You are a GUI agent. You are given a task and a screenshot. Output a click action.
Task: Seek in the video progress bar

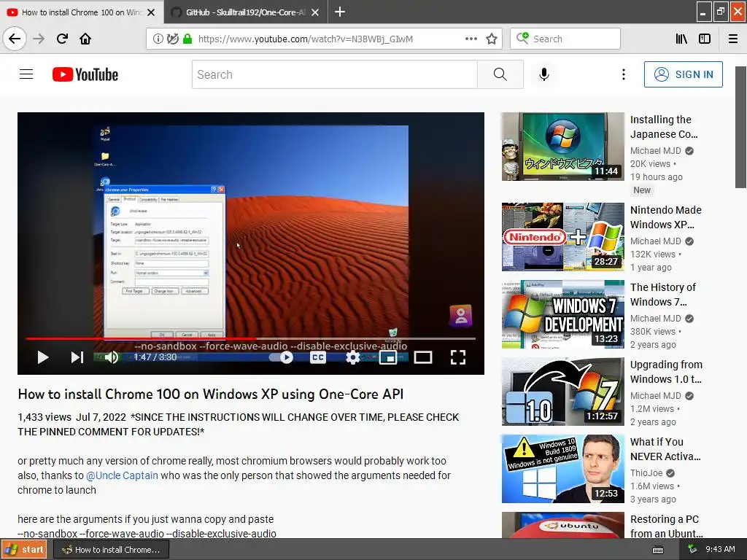click(251, 338)
